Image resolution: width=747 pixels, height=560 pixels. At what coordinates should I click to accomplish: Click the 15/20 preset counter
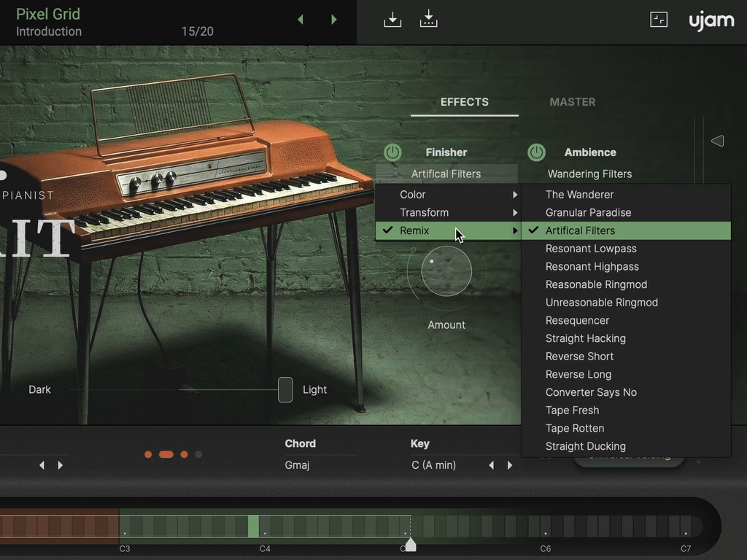[x=197, y=31]
